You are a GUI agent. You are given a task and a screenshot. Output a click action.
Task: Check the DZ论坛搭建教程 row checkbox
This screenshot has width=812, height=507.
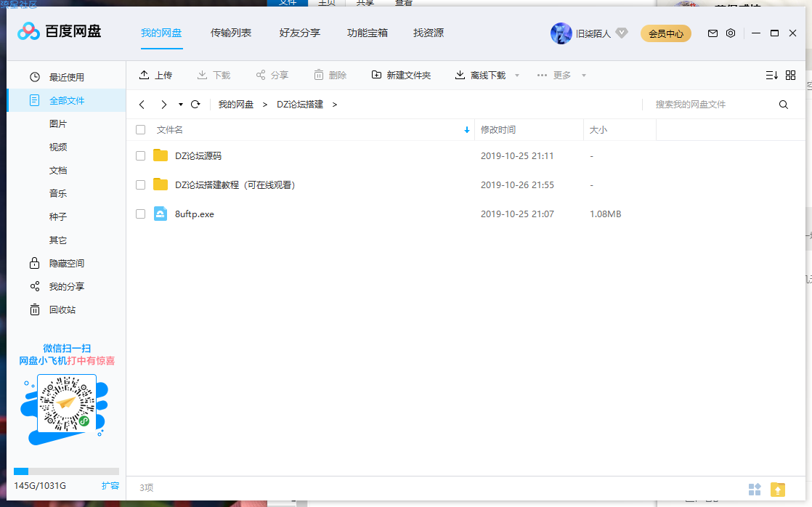coord(140,185)
